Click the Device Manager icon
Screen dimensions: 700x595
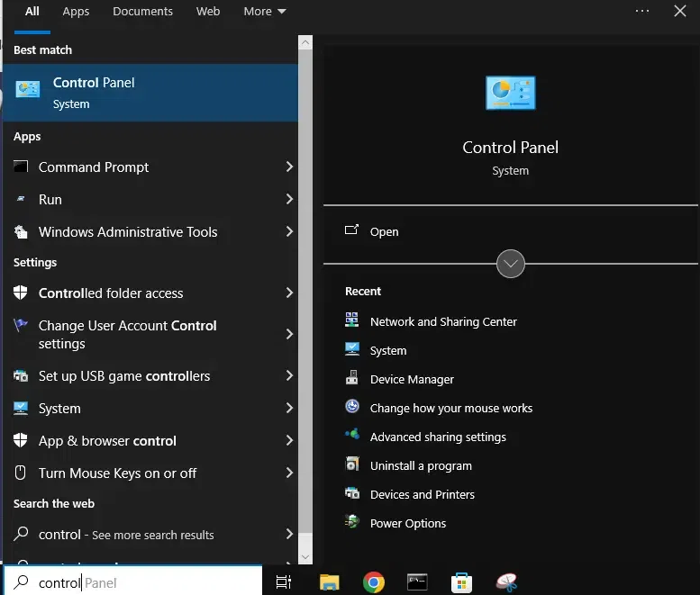(x=351, y=377)
